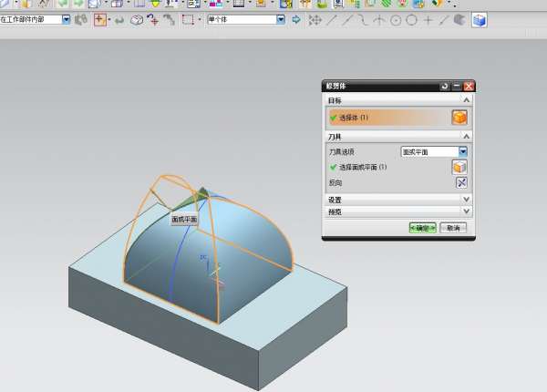The height and width of the screenshot is (392, 547).
Task: Click the greyed point on face icon
Action: [x=459, y=20]
